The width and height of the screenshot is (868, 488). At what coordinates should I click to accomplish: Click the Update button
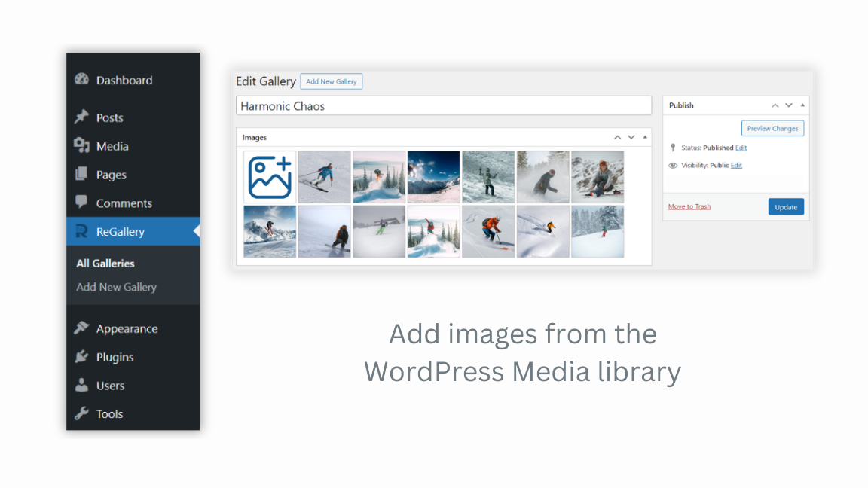coord(786,206)
